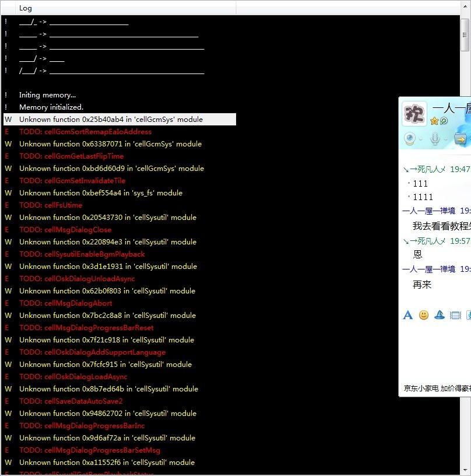Click the magic hat emoticon icon
Image resolution: width=471 pixels, height=476 pixels.
point(440,315)
